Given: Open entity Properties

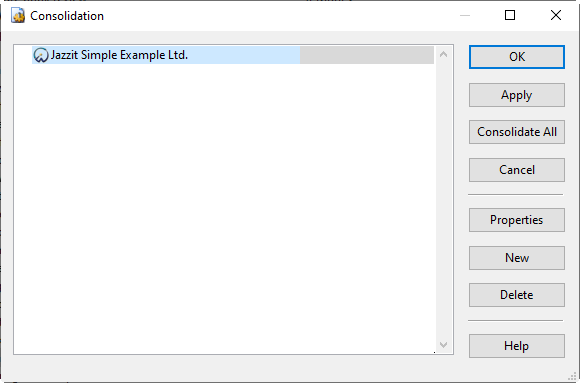Looking at the screenshot, I should click(517, 220).
